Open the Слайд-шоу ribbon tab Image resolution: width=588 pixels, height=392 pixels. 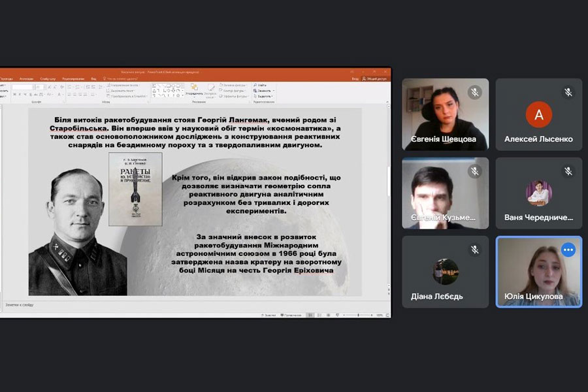pyautogui.click(x=48, y=79)
